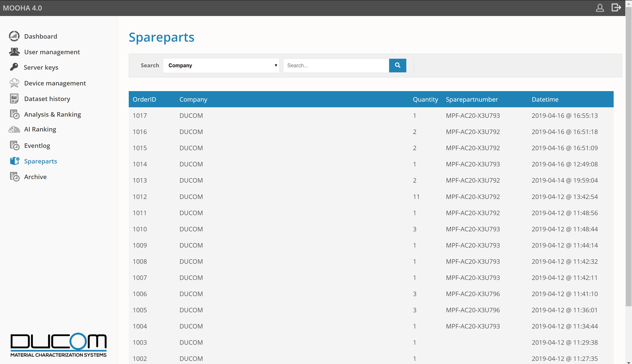The height and width of the screenshot is (364, 632).
Task: Go to the Eventlog page
Action: 37,146
